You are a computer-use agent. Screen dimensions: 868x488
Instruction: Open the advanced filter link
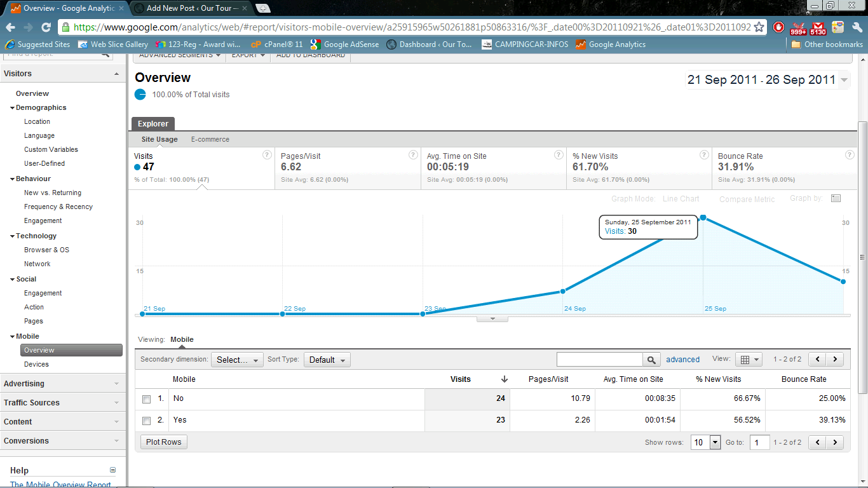click(x=682, y=359)
